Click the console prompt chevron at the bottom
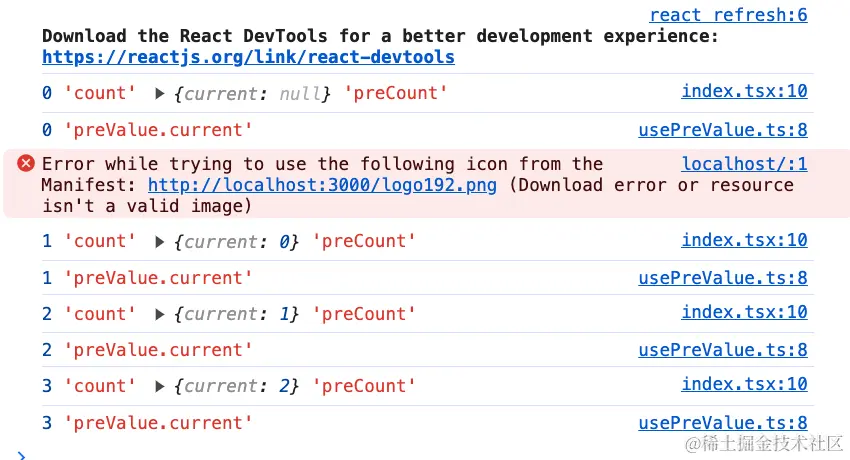 pyautogui.click(x=22, y=455)
